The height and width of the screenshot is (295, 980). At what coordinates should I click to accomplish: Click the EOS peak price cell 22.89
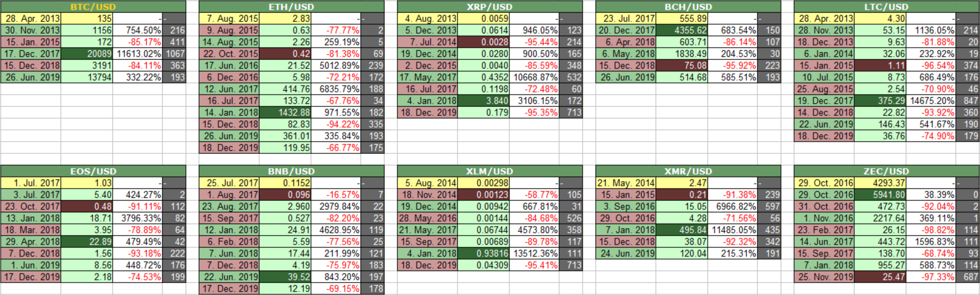click(87, 242)
